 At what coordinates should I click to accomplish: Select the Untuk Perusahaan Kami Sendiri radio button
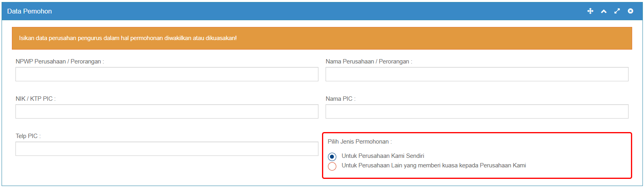point(332,157)
